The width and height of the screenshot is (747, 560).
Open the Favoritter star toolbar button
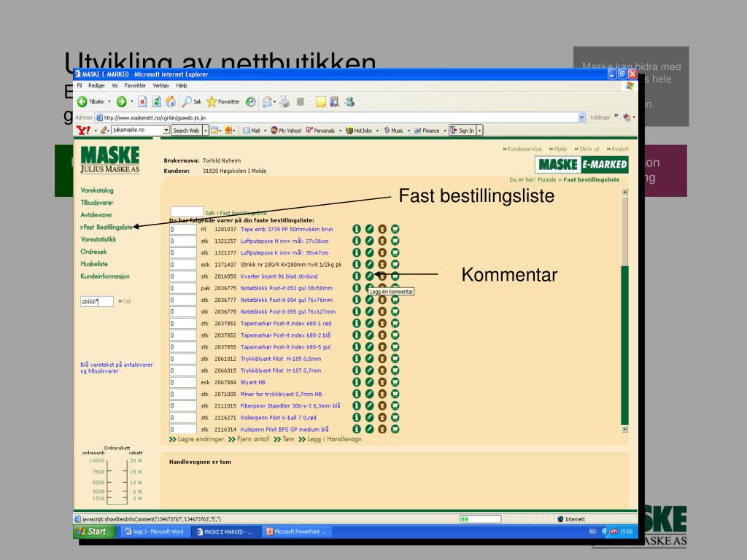point(223,102)
